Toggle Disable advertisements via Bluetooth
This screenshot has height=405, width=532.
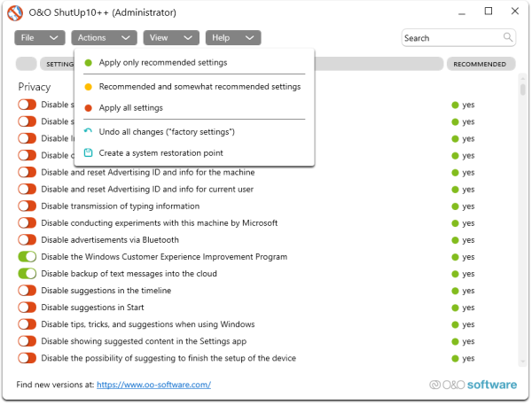(27, 240)
